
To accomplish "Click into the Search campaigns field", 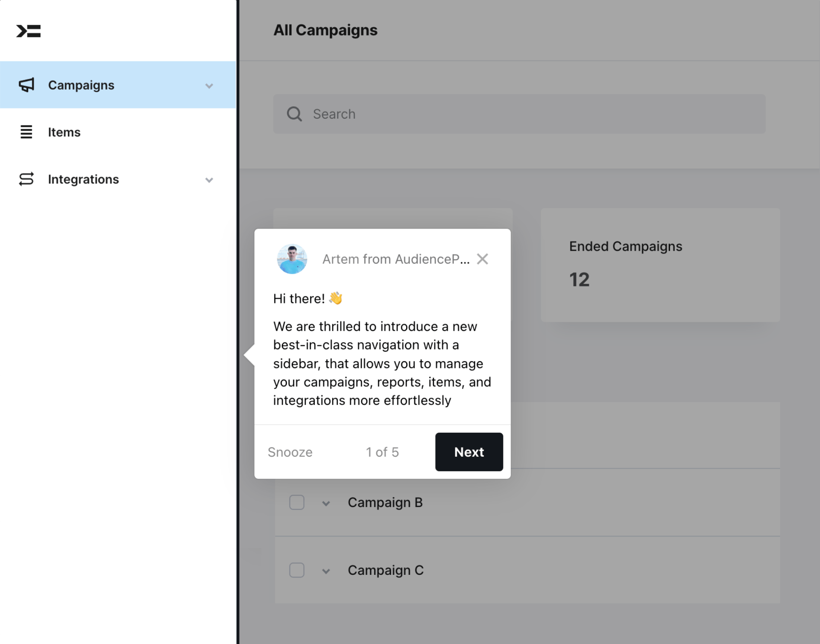I will coord(519,114).
